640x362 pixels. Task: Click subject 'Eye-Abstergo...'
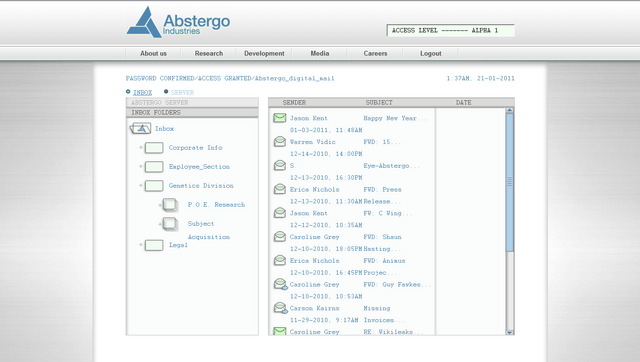(391, 166)
